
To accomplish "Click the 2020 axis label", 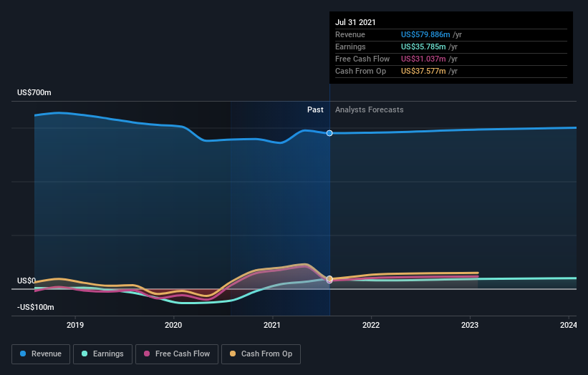I will pos(173,325).
